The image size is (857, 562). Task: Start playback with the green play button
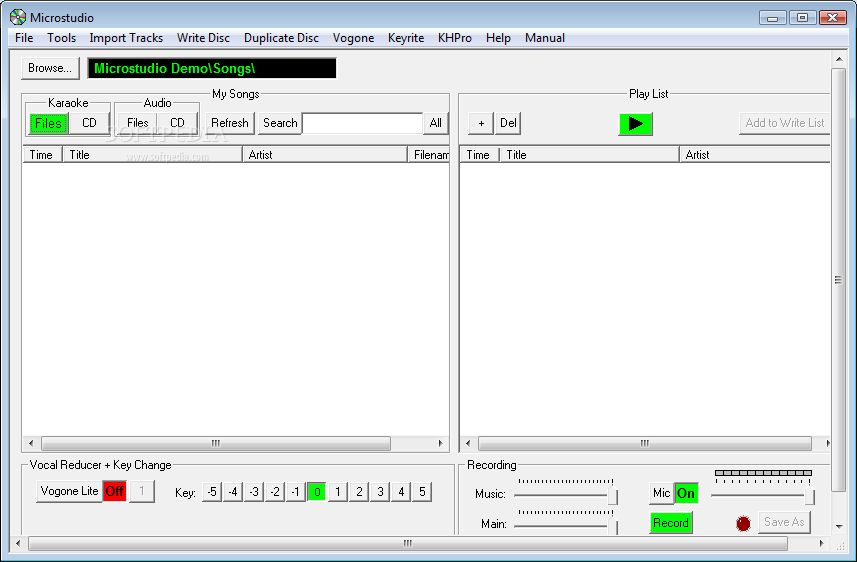[636, 124]
